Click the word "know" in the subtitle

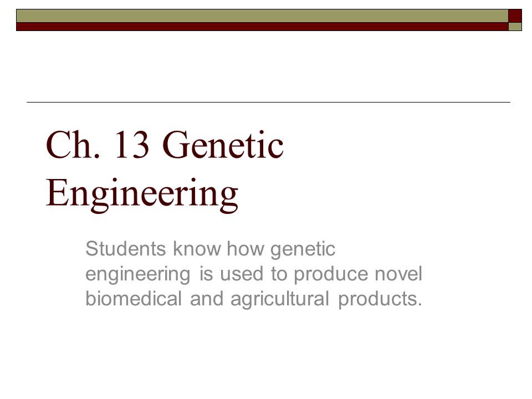click(197, 249)
